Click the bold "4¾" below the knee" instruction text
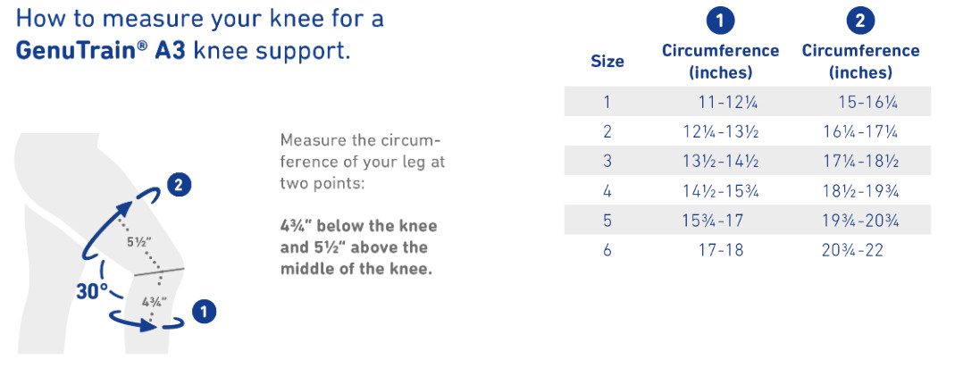This screenshot has width=980, height=368. coord(358,225)
